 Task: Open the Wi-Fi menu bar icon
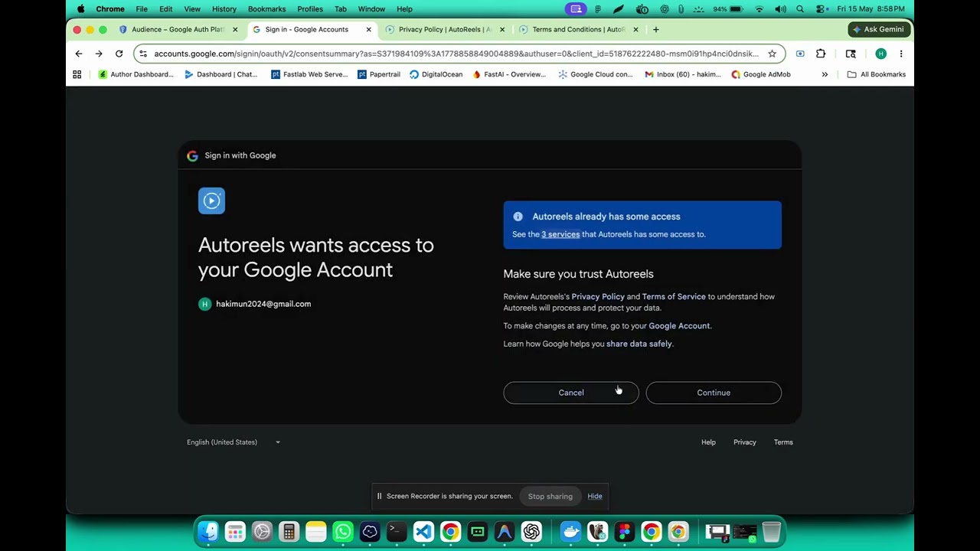759,9
